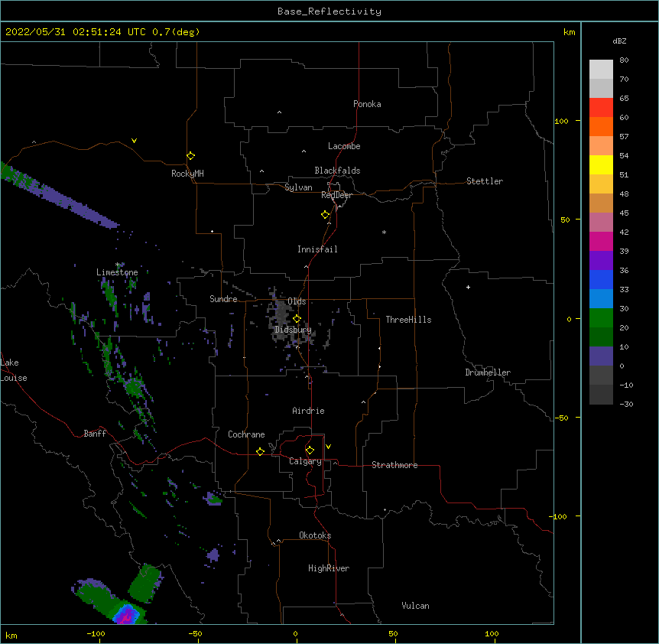Select the orange 60-57 dBZ legend swatch

pos(601,126)
